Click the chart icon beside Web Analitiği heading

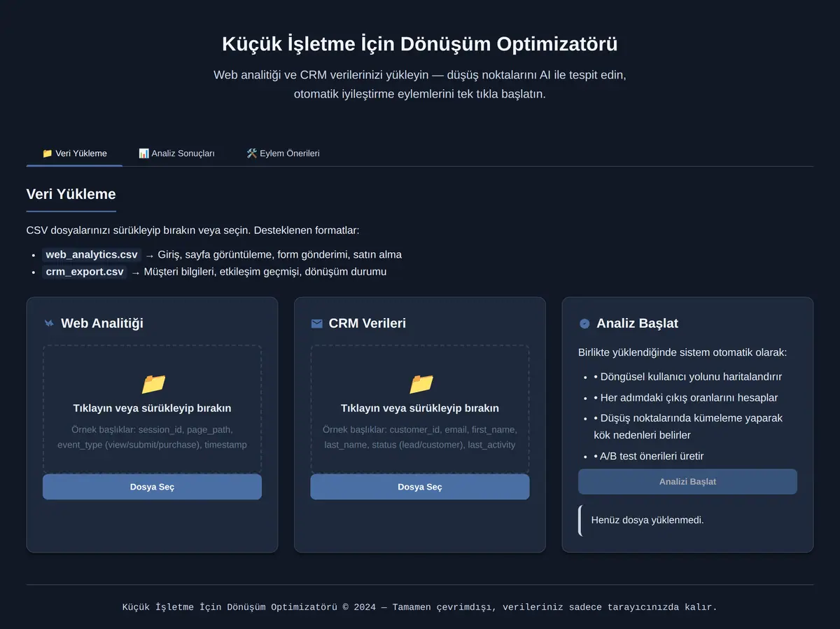(49, 324)
